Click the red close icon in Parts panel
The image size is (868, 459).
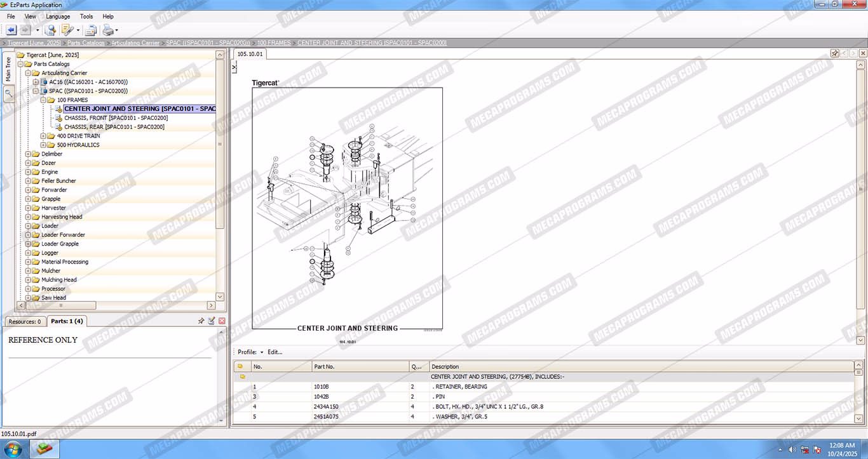click(222, 321)
